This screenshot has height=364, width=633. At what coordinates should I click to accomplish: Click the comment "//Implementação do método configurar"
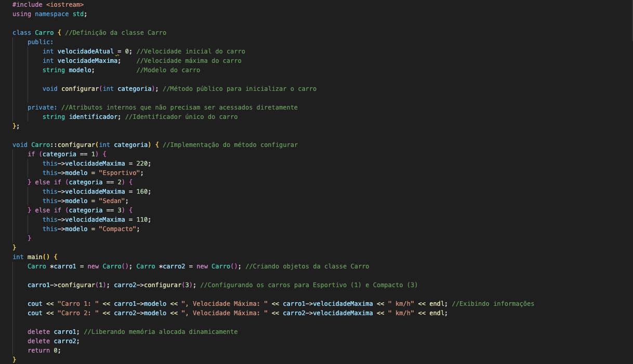click(x=230, y=145)
